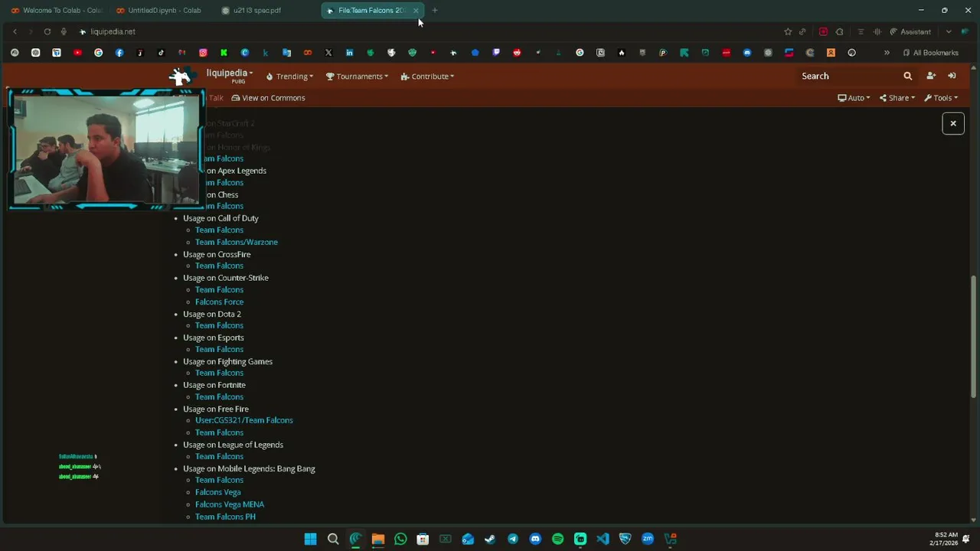This screenshot has width=980, height=551.
Task: Open Team Falcons/Warzone link
Action: click(236, 242)
